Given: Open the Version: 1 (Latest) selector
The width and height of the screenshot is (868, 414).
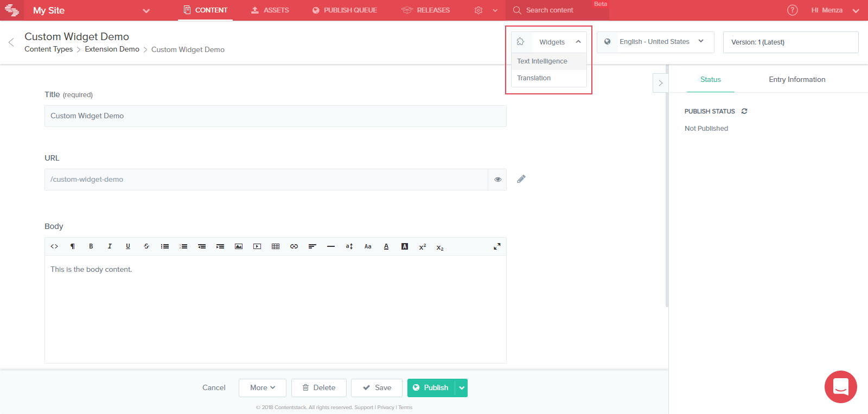Looking at the screenshot, I should (791, 42).
